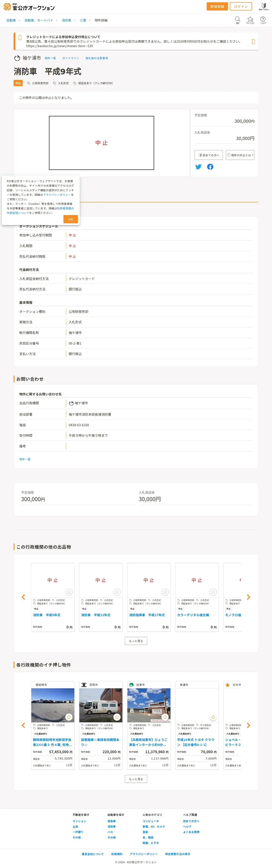The height and width of the screenshot is (868, 272).
Task: Favorite the 笠岡市 図書館車 listing
Action: click(117, 717)
